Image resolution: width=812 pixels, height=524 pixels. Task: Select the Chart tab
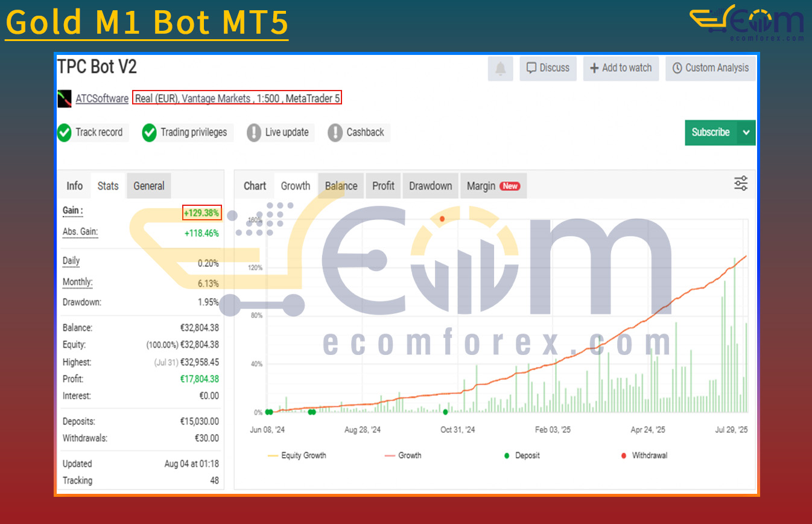(255, 186)
